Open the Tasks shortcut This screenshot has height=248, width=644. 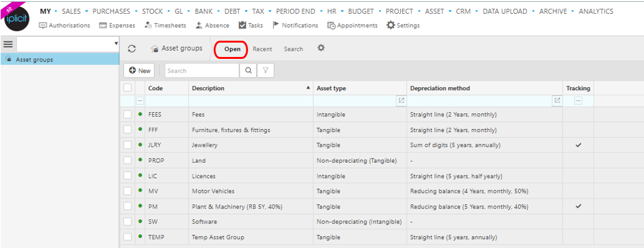251,26
